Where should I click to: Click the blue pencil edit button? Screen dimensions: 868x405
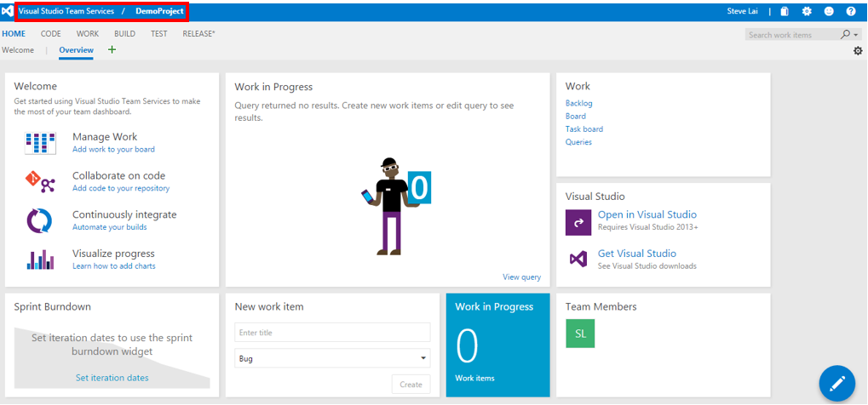[836, 383]
